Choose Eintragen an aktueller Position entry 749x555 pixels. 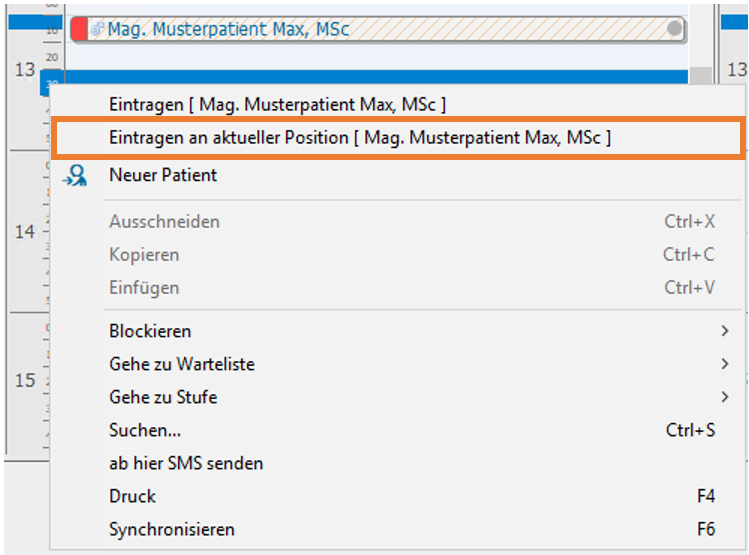tap(398, 138)
